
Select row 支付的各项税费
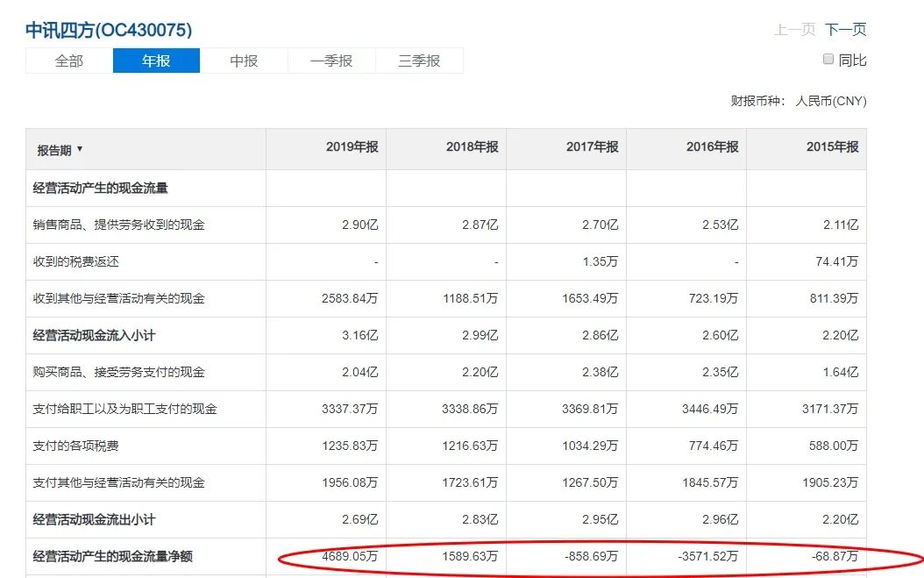446,446
